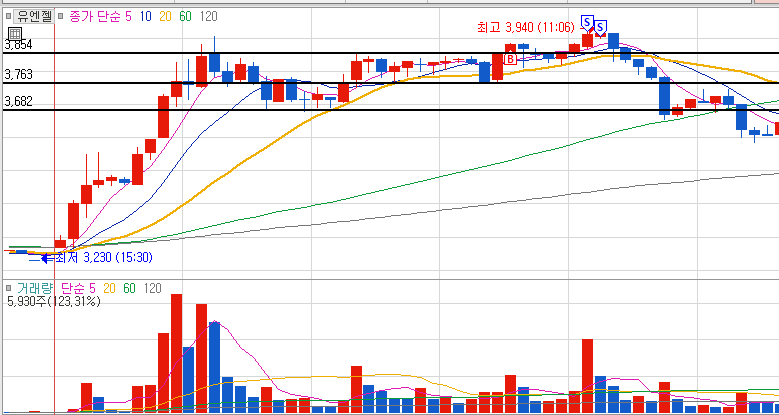This screenshot has height=415, width=779.
Task: Click the 3,763 price line label
Action: (x=18, y=75)
